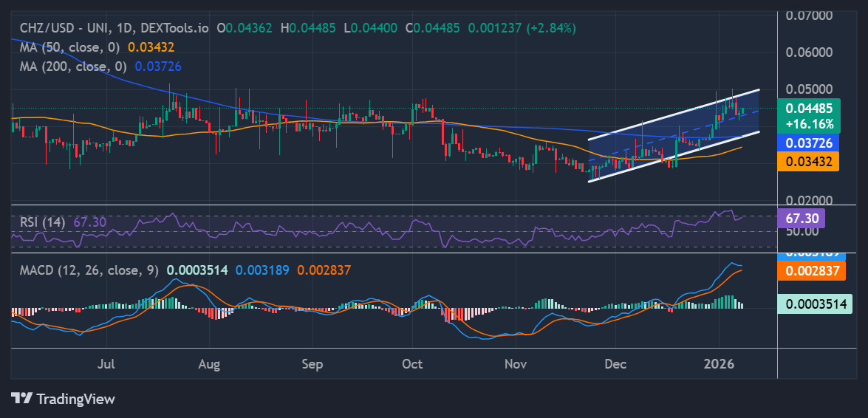
Task: Click the purple 67.30 RSI value tag
Action: point(801,219)
